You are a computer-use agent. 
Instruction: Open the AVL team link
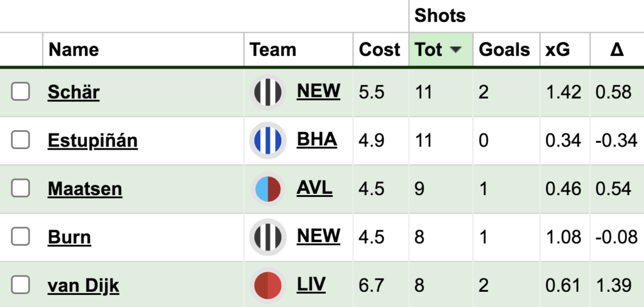(x=314, y=187)
